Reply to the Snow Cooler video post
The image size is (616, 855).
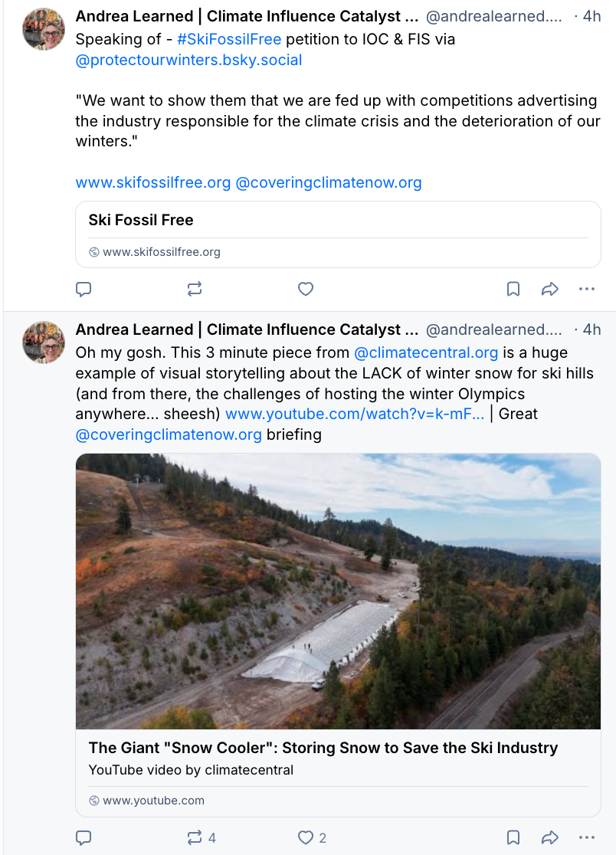(x=84, y=837)
